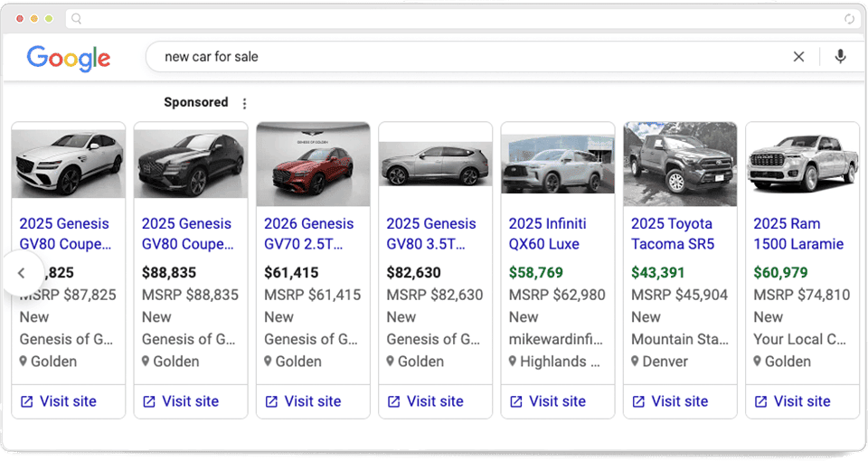This screenshot has width=868, height=461.
Task: Click the browser address bar search icon
Action: coord(76,19)
